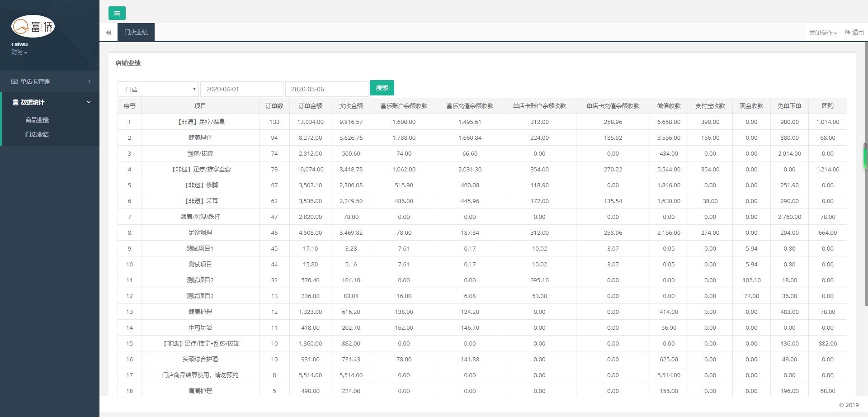Click the start date field 2020-04-01
Image resolution: width=868 pixels, height=417 pixels.
tap(242, 89)
